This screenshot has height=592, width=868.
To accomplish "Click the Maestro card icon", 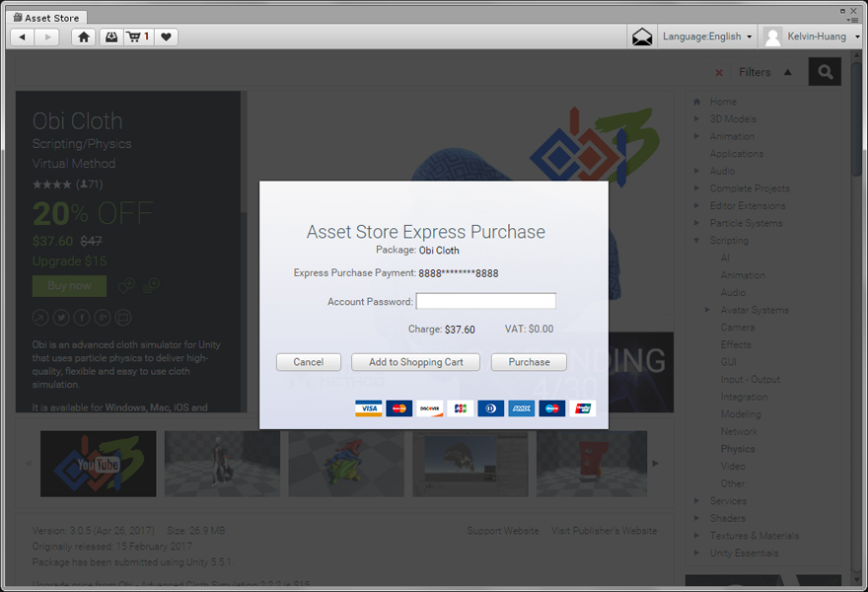I will [x=552, y=408].
